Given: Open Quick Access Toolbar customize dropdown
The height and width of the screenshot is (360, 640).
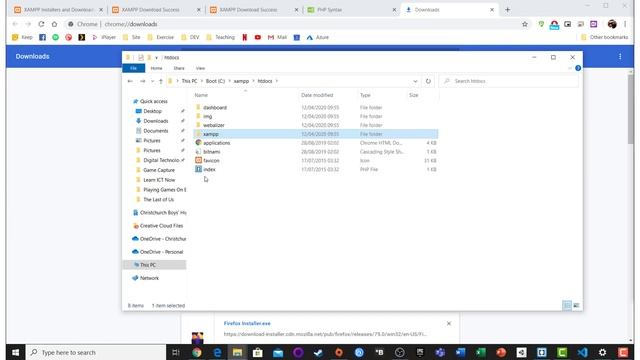Looking at the screenshot, I should click(156, 58).
